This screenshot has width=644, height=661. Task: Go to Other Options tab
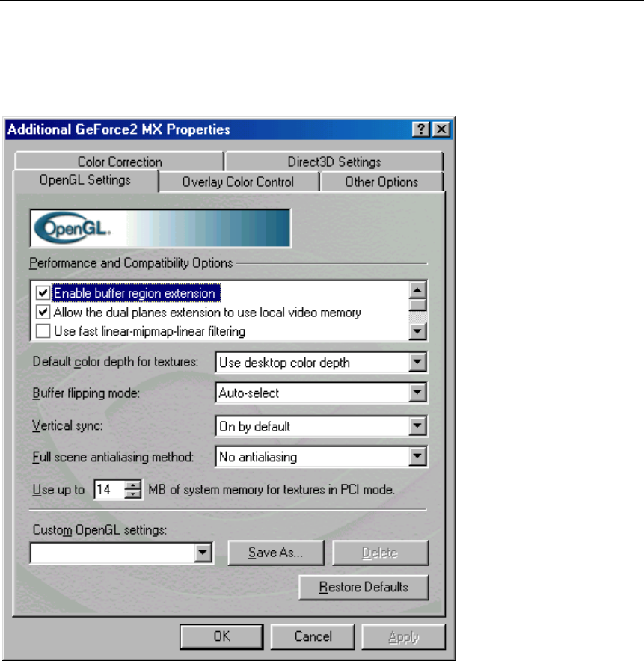tap(381, 182)
